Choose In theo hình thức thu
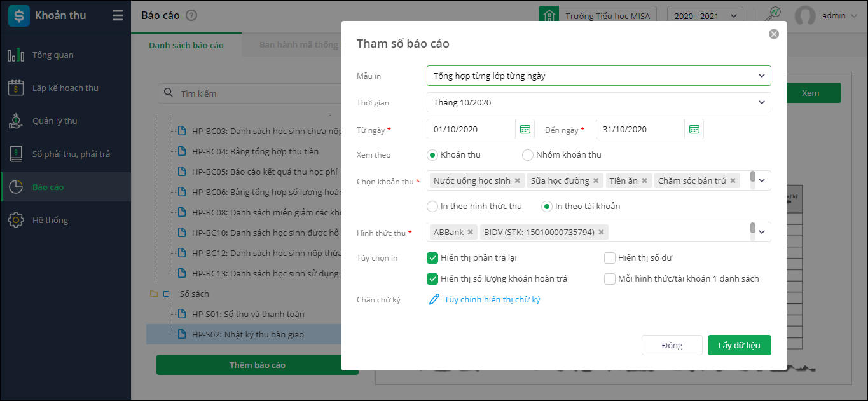Image resolution: width=868 pixels, height=401 pixels. point(432,206)
